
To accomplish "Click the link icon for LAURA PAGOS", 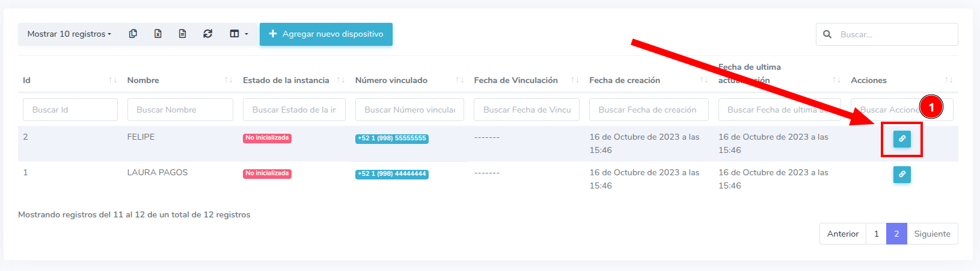I will pyautogui.click(x=901, y=175).
